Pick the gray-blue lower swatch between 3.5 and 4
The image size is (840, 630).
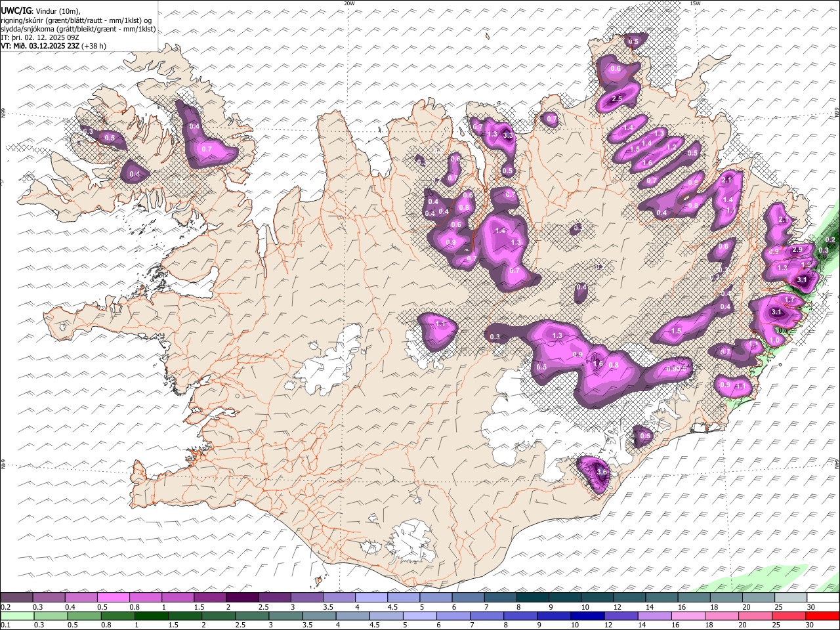(318, 616)
